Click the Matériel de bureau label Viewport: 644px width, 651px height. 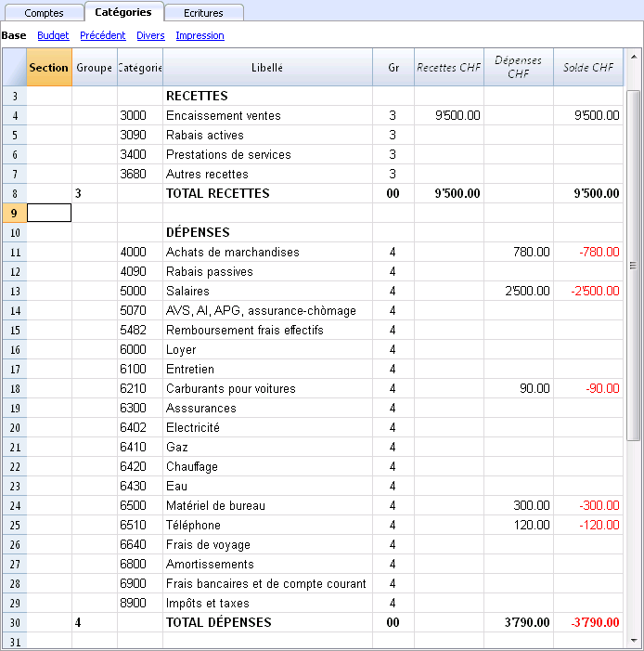tap(215, 506)
